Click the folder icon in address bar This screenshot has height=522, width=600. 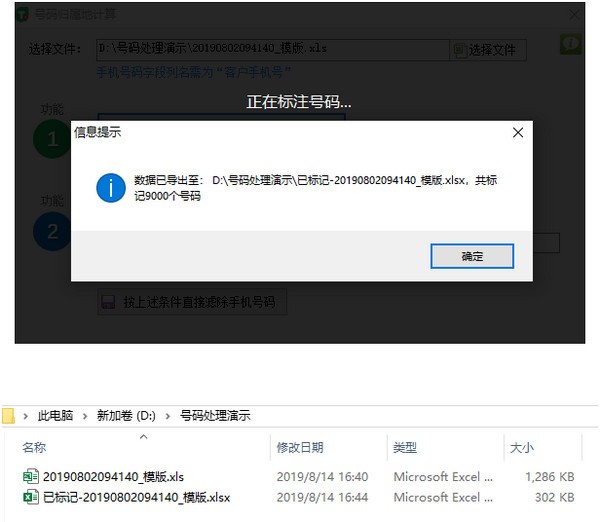(9, 415)
